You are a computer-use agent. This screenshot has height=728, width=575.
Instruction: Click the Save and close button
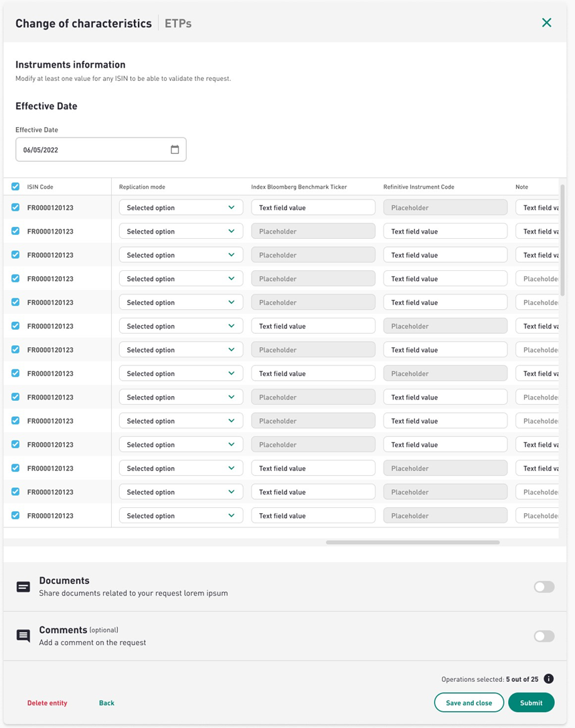point(469,703)
